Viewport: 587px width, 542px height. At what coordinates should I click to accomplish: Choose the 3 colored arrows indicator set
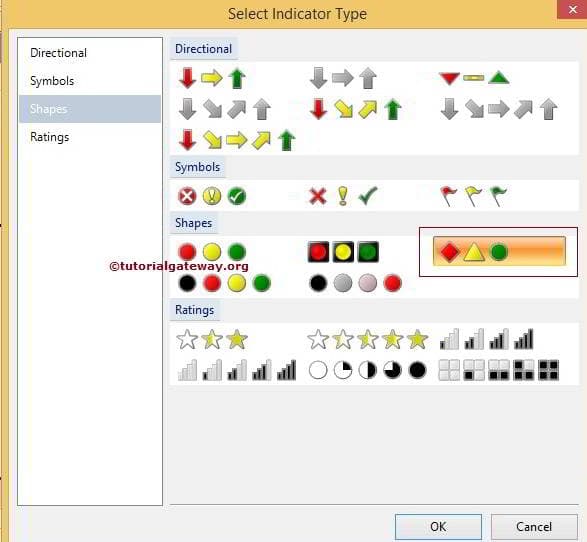tap(212, 78)
